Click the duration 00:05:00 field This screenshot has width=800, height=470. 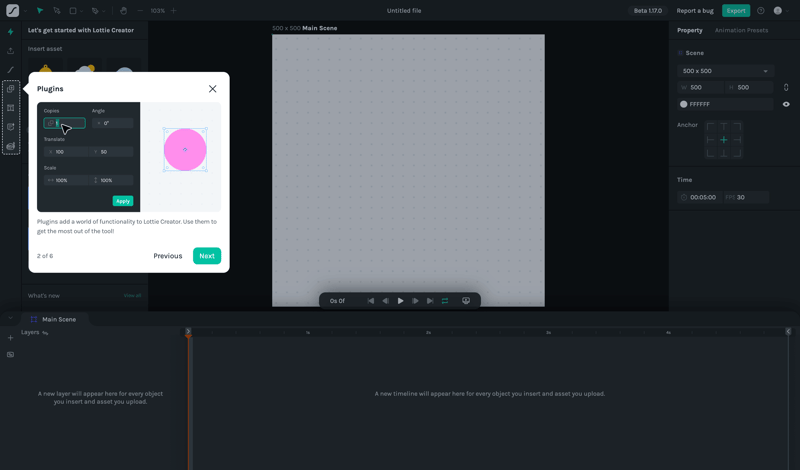pos(700,197)
